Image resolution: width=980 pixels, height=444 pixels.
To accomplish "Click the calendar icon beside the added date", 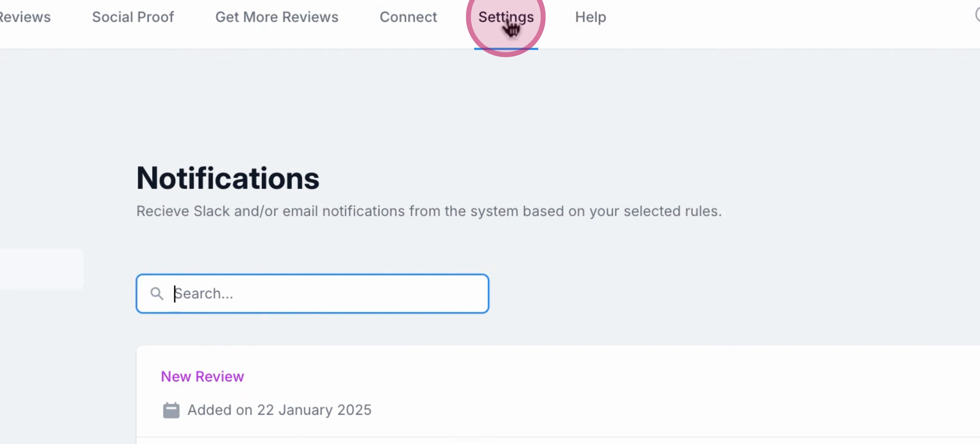I will (171, 410).
